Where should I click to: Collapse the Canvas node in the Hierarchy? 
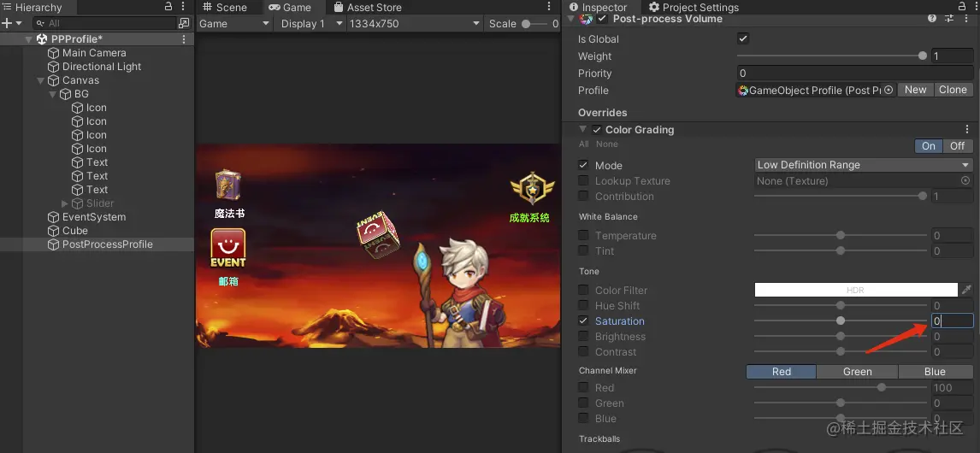coord(41,80)
